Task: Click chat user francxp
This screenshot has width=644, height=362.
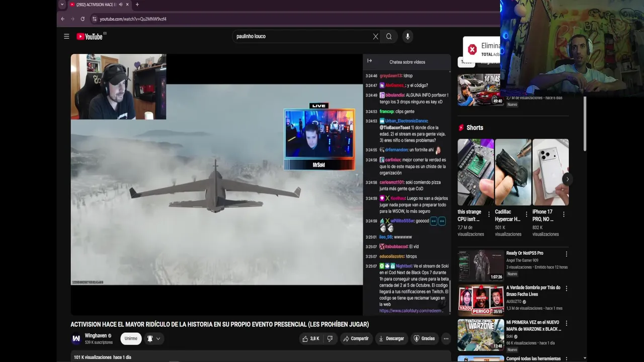Action: [386, 111]
